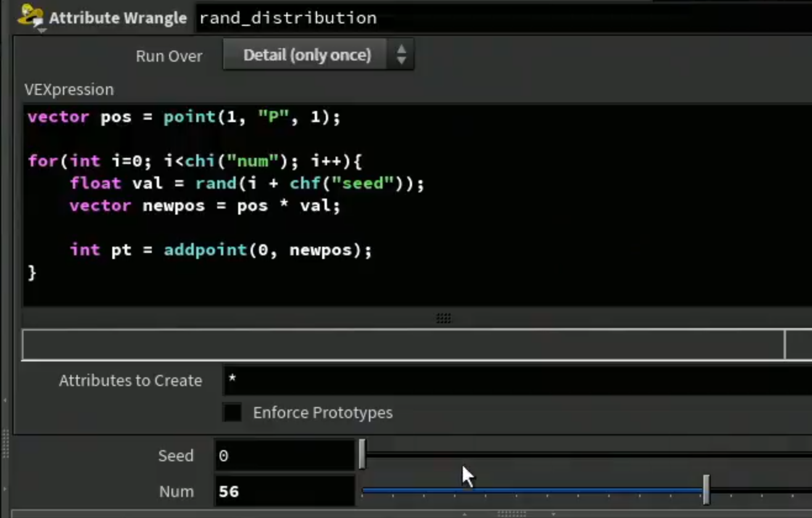Click the Num value field showing 56
This screenshot has height=518, width=812.
pyautogui.click(x=285, y=491)
